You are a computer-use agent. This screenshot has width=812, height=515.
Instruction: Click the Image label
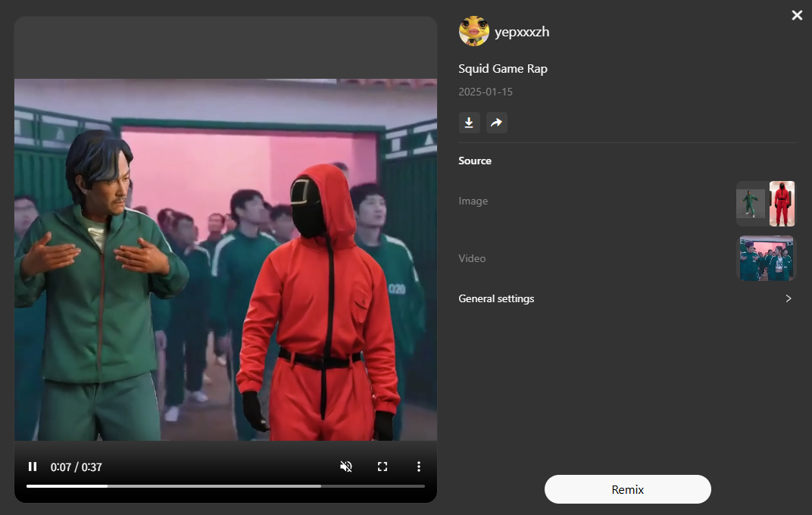473,201
